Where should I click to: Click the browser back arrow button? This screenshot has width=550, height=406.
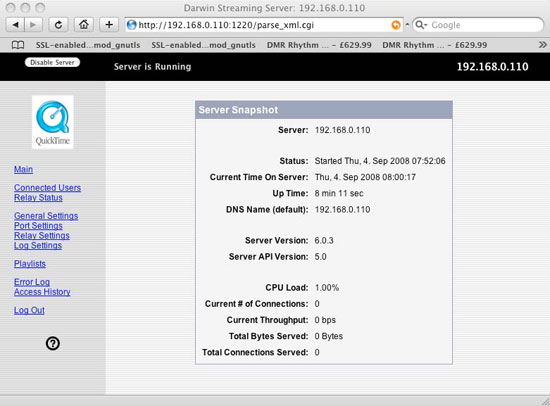pyautogui.click(x=15, y=25)
